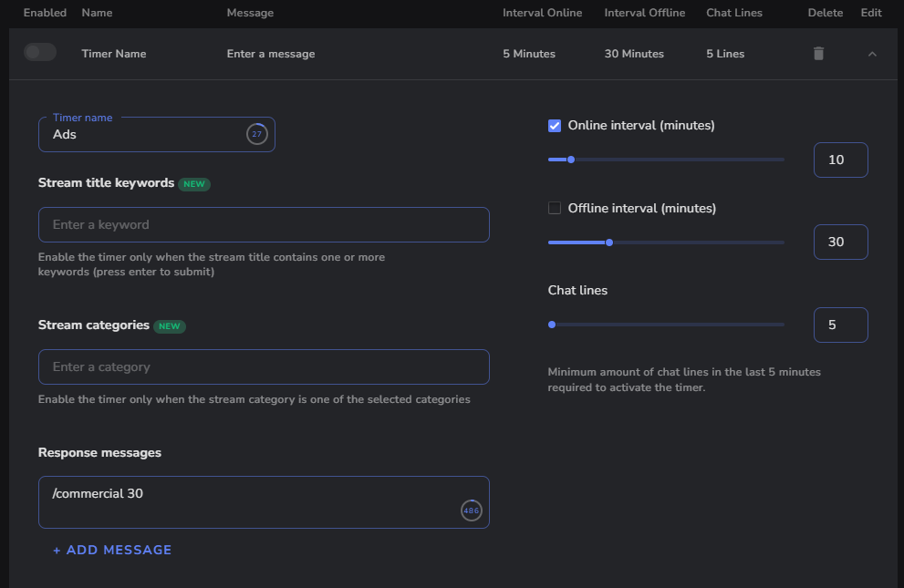Click the Timer name character counter circle
Viewport: 904px width, 588px height.
click(x=256, y=134)
